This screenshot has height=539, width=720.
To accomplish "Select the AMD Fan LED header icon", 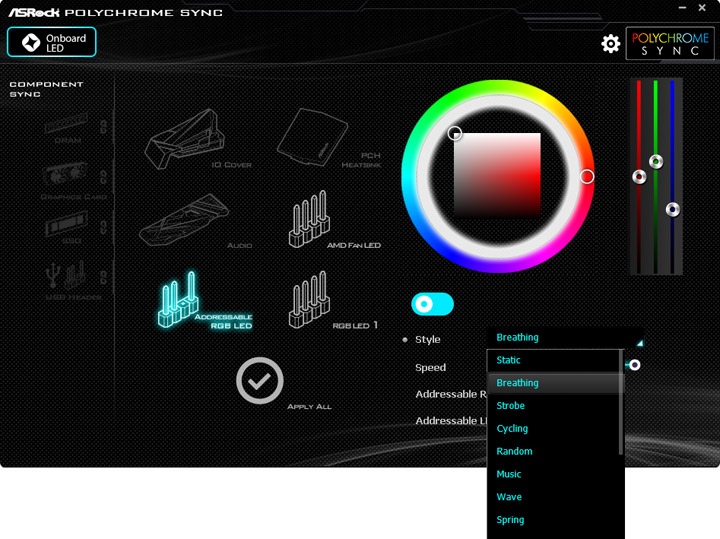I will (309, 219).
